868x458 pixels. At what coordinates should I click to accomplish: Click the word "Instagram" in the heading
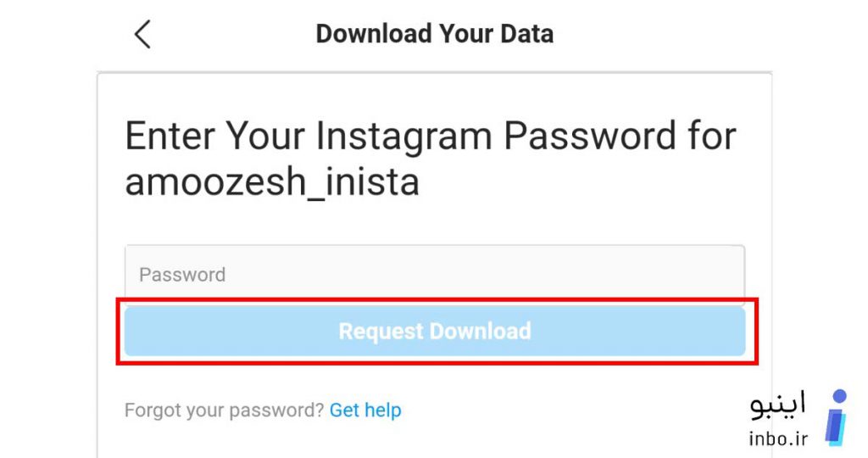[x=403, y=137]
